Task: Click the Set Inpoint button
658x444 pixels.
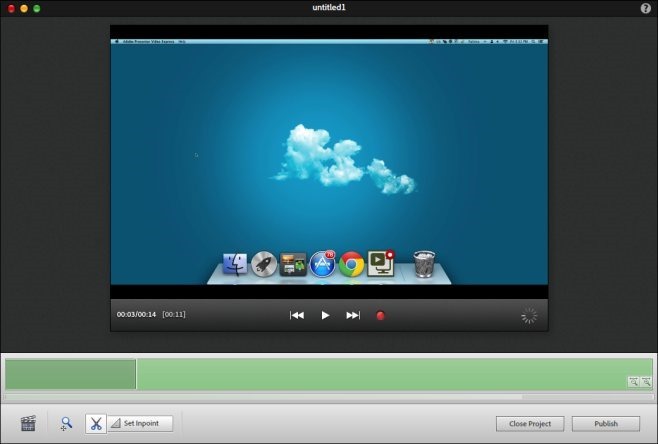Action: click(140, 424)
